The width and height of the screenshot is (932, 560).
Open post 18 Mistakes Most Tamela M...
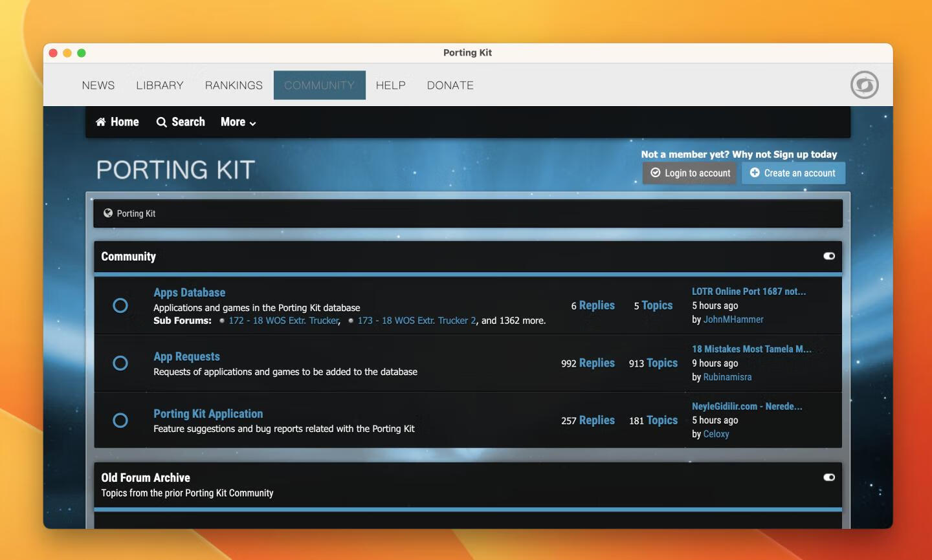click(x=751, y=349)
